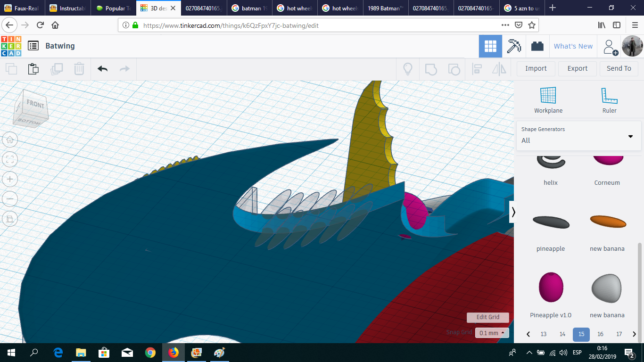Screen dimensions: 644x362
Task: Click the Align tool
Action: 477,69
